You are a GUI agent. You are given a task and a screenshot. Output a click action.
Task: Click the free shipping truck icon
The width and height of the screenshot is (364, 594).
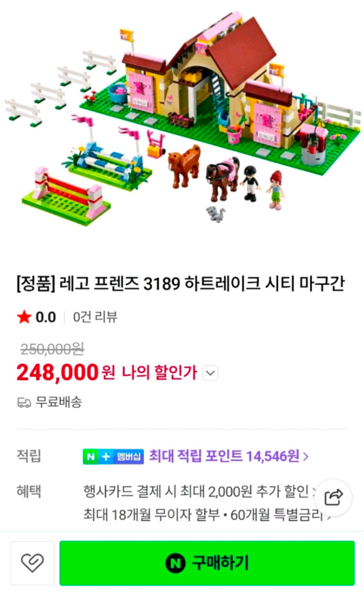pyautogui.click(x=24, y=403)
